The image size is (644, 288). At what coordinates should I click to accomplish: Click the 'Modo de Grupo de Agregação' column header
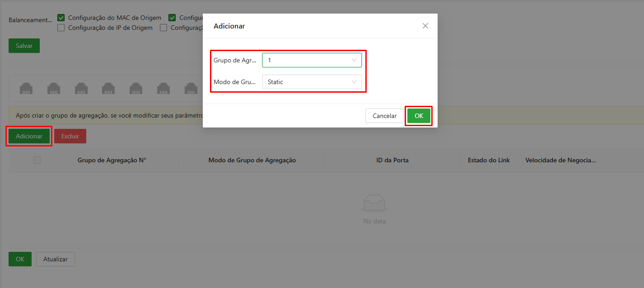coord(252,161)
